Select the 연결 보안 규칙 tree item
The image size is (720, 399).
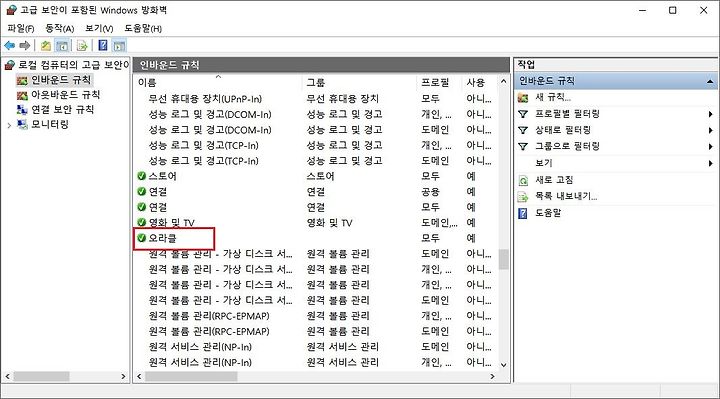(62, 110)
